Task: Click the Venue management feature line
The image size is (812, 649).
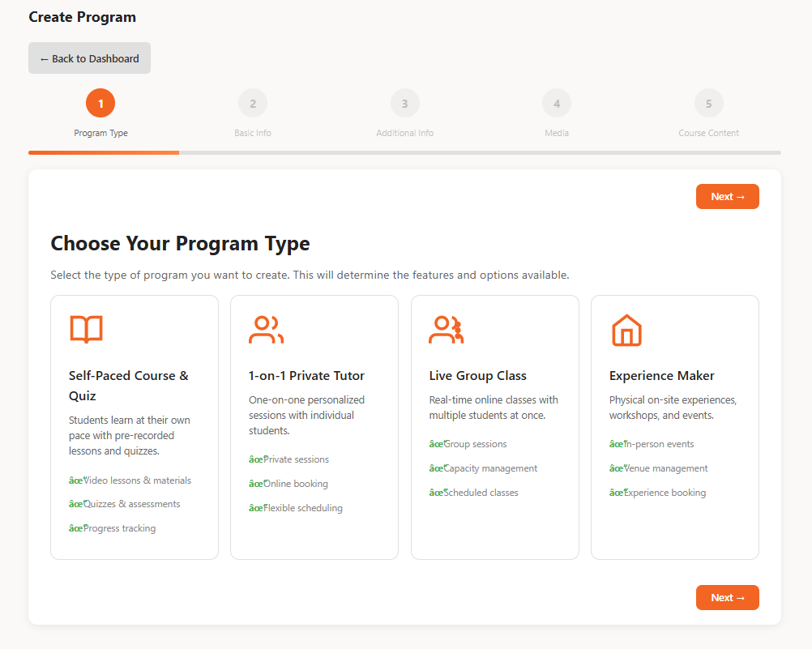Action: click(659, 468)
